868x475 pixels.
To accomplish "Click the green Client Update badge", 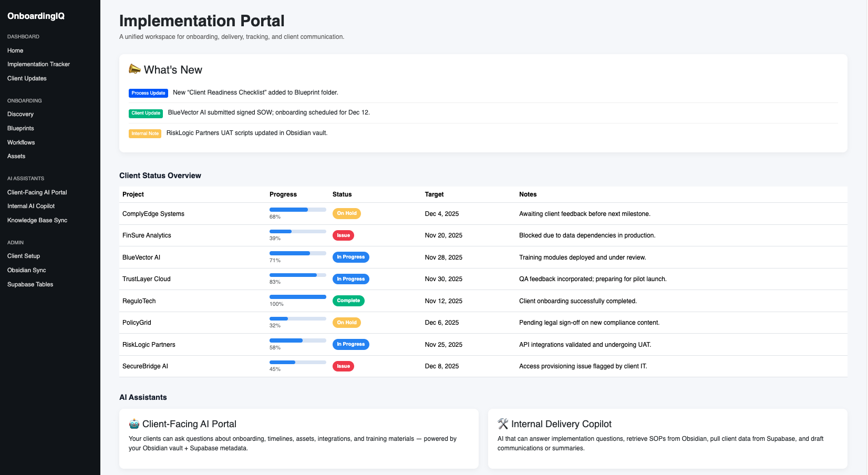I will [146, 113].
